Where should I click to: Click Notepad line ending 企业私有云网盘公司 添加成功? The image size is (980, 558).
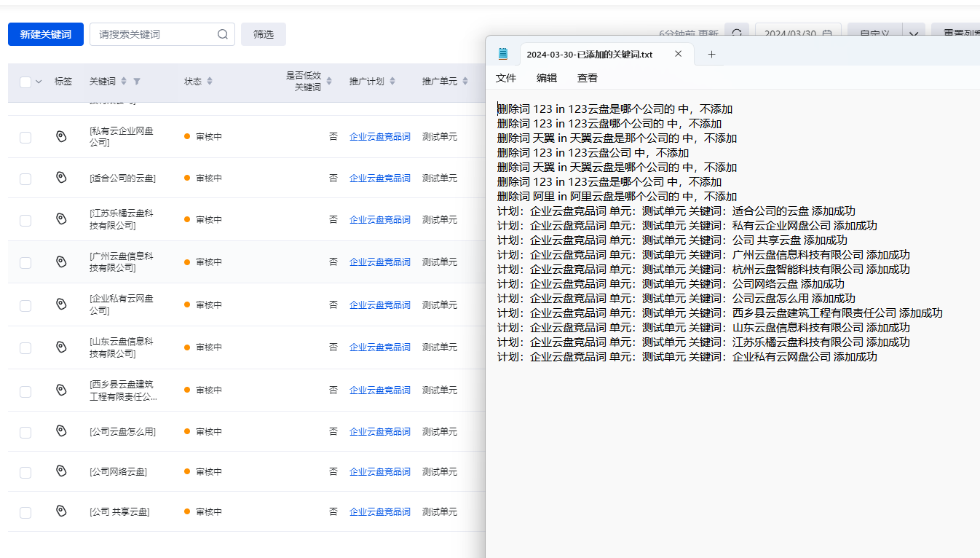[x=687, y=356]
